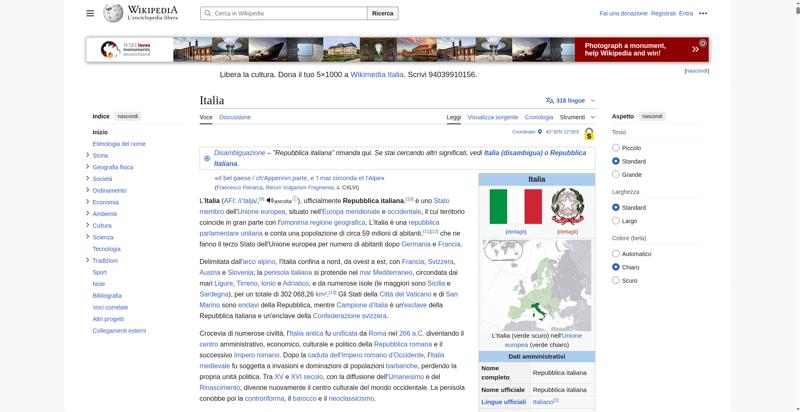The image size is (800, 412).
Task: Select Scuro color mode
Action: point(616,280)
